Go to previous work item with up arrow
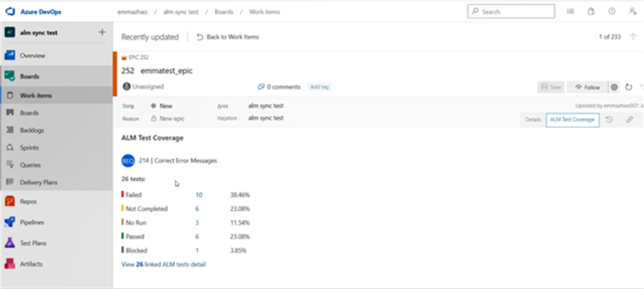Screen dimensions: 644x289 [633, 37]
